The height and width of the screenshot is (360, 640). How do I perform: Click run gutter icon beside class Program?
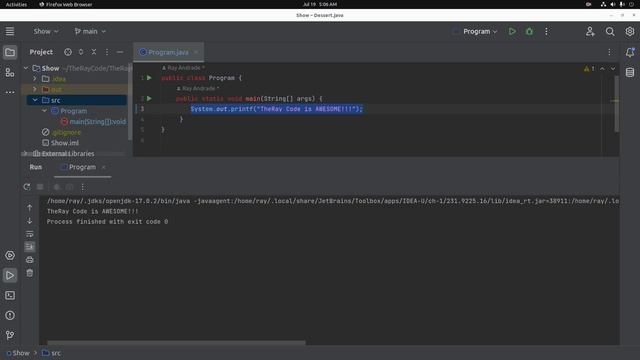149,78
